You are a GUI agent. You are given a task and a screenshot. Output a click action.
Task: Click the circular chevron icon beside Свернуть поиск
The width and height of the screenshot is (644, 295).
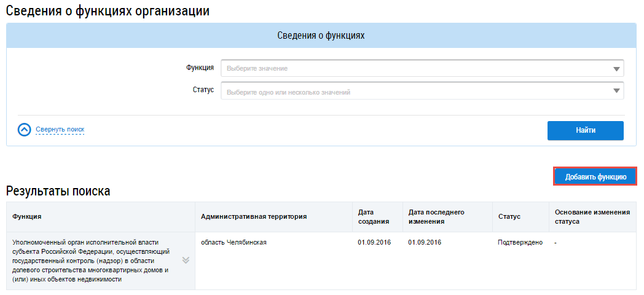24,130
